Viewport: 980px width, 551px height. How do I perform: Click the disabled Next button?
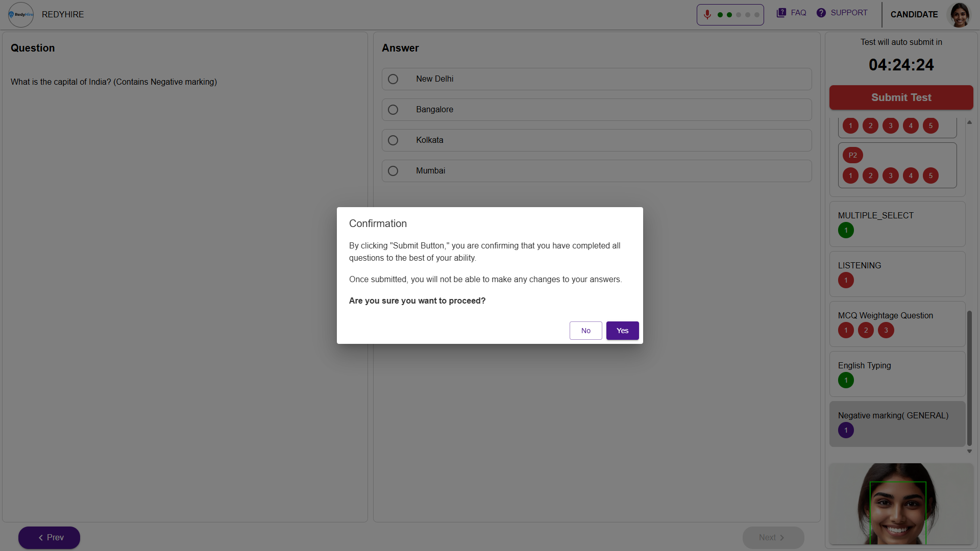[x=773, y=538]
